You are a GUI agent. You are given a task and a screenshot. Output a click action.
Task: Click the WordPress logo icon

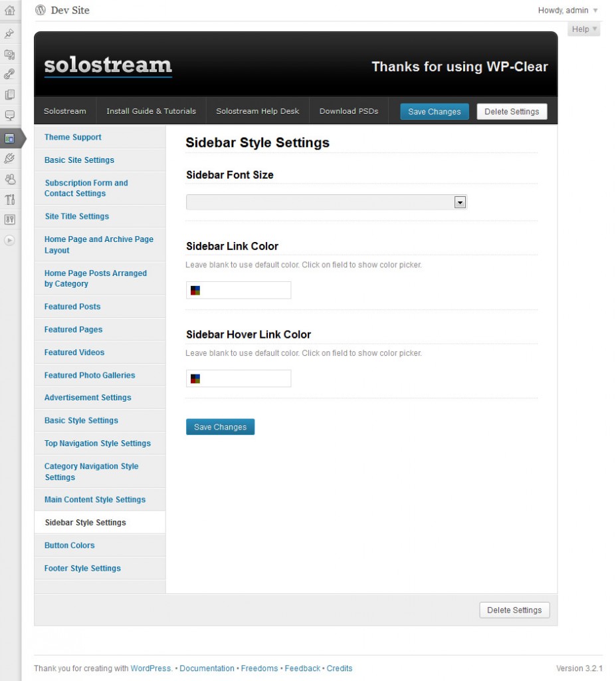(41, 10)
